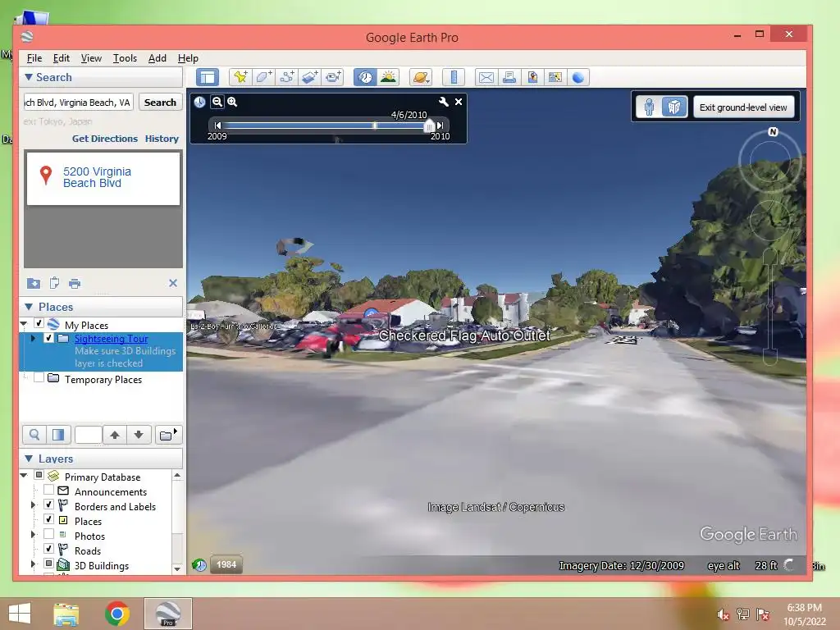Toggle historical imagery clock icon in toolbar
The height and width of the screenshot is (630, 840).
[x=365, y=77]
